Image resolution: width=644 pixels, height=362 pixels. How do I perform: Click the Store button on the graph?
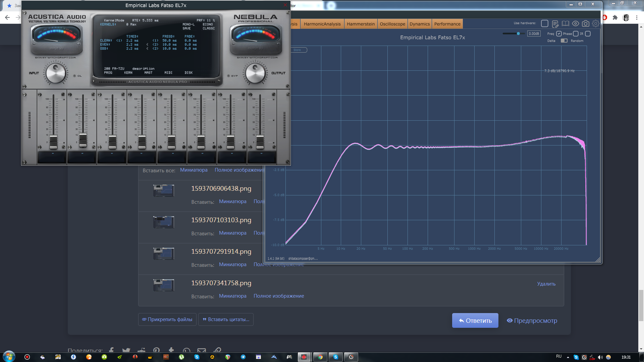[298, 50]
